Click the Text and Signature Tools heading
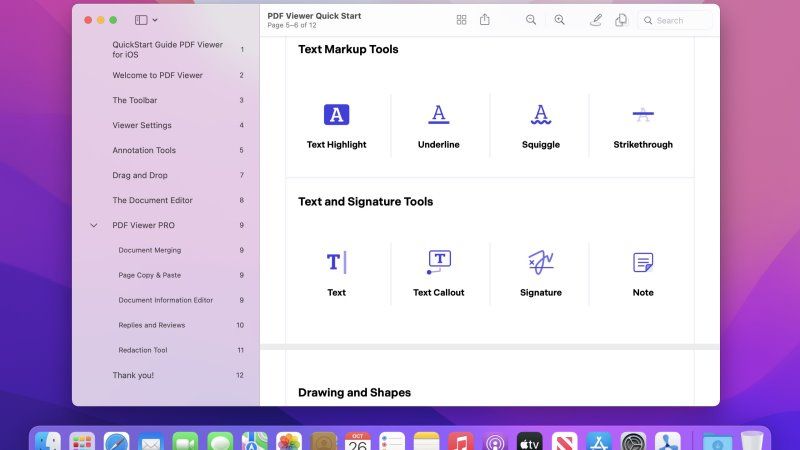Viewport: 800px width, 450px height. [x=365, y=202]
